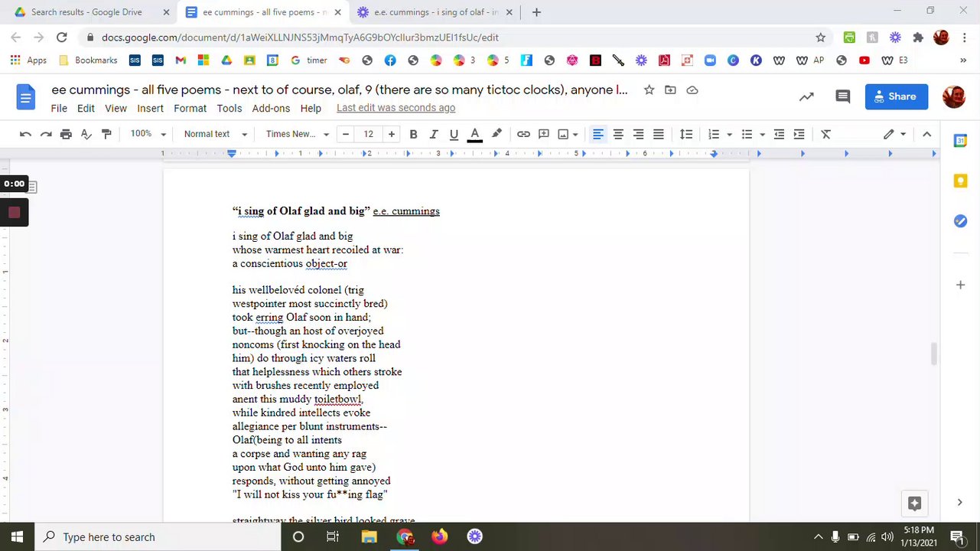Screen dimensions: 980x551
Task: Click the Redo icon in toolbar
Action: [46, 134]
